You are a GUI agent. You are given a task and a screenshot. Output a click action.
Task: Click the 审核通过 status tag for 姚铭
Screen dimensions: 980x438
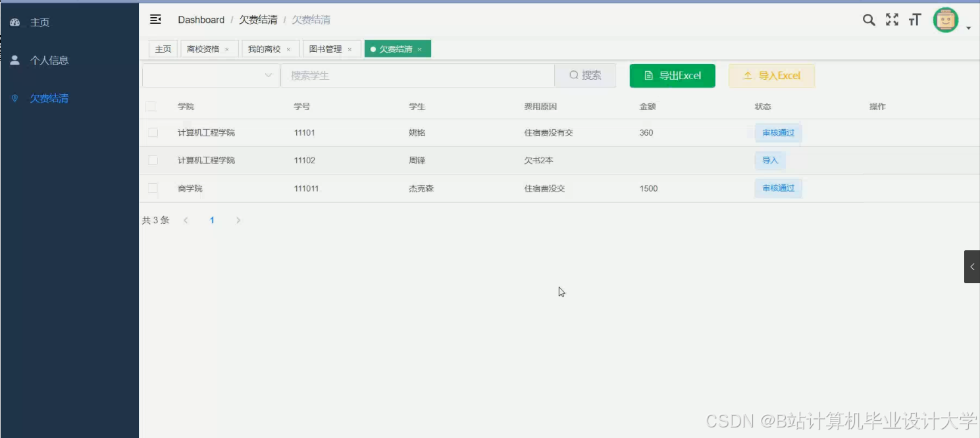pos(778,132)
